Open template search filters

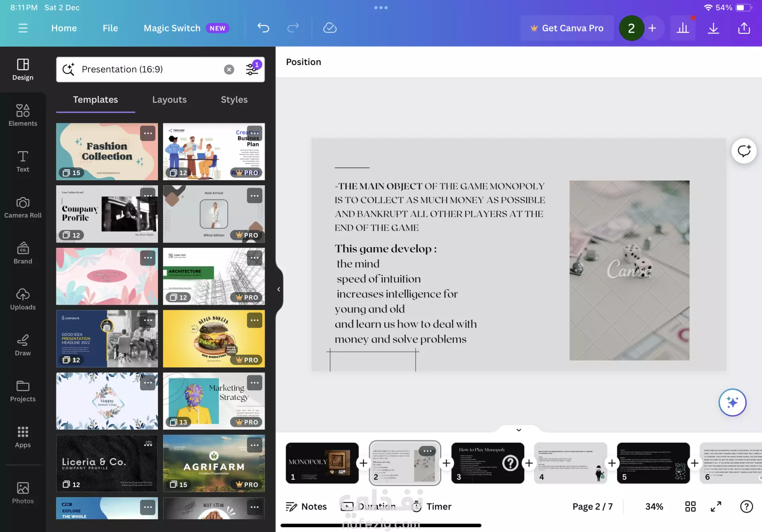pos(252,68)
